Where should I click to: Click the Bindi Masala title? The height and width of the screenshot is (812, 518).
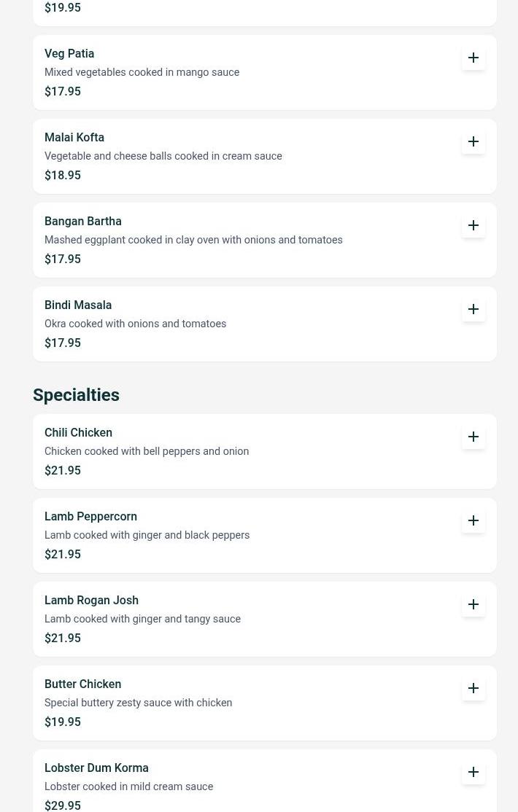78,305
